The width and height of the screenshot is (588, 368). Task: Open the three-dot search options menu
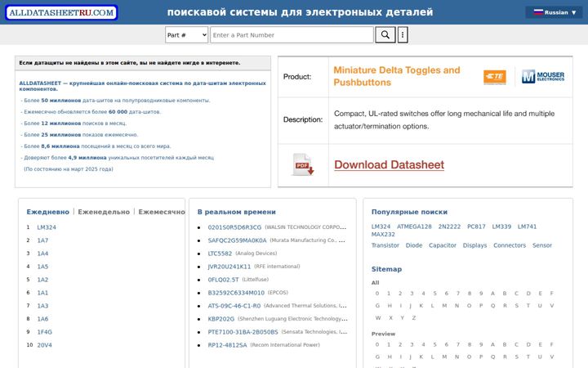[x=403, y=35]
